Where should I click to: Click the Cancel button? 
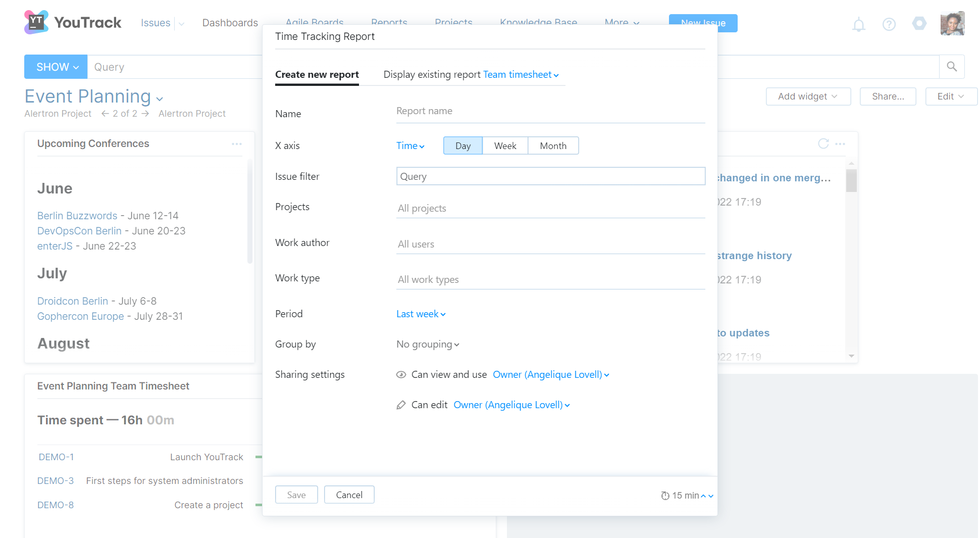click(x=349, y=495)
